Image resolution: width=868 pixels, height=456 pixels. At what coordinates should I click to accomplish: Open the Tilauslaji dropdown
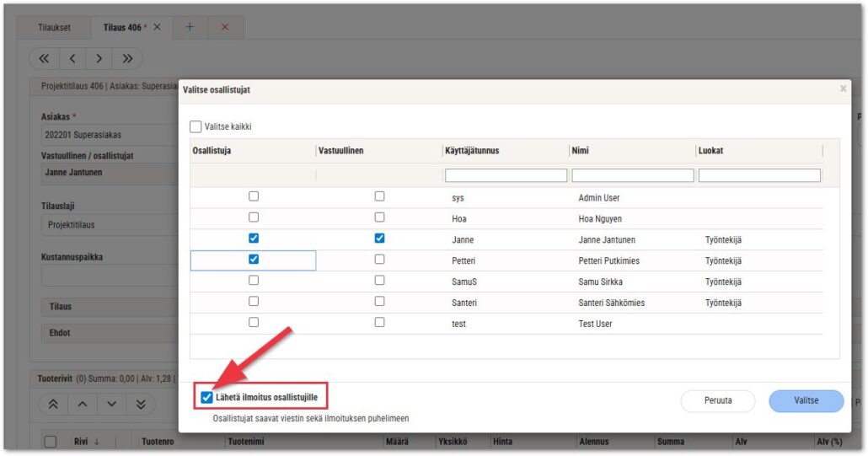tap(110, 225)
